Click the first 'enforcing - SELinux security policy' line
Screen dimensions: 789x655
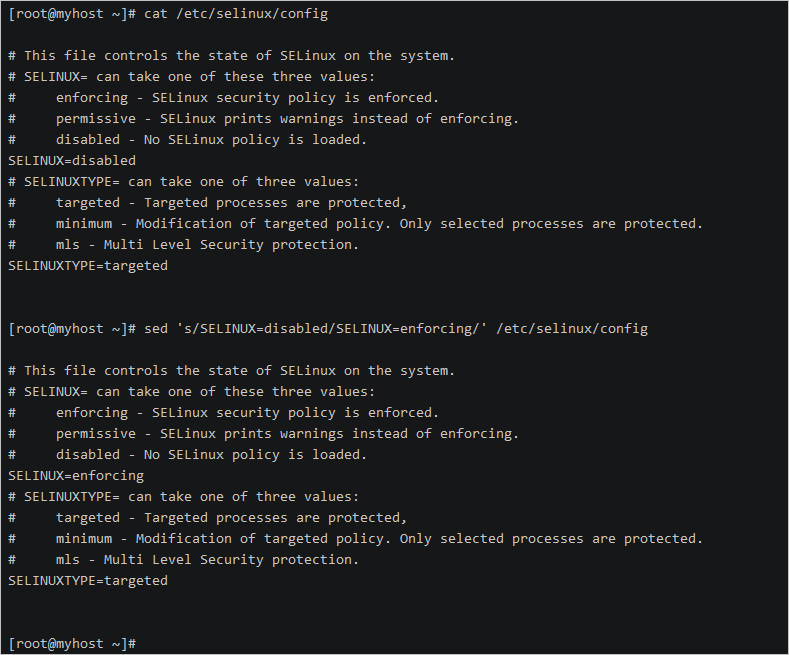[x=246, y=98]
